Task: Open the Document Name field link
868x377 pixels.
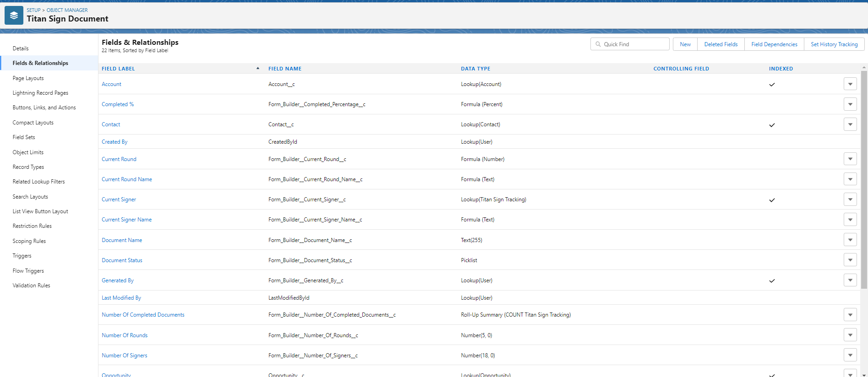Action: [122, 240]
